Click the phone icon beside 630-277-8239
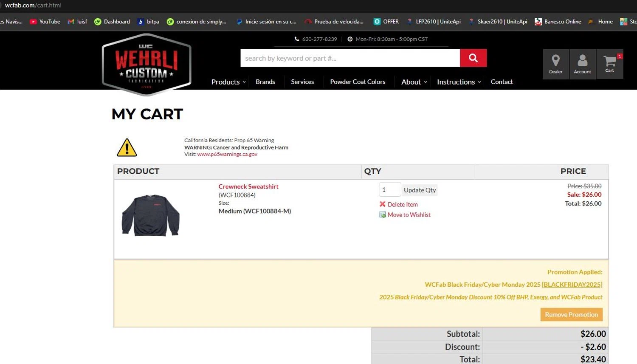Image resolution: width=637 pixels, height=364 pixels. 297,39
